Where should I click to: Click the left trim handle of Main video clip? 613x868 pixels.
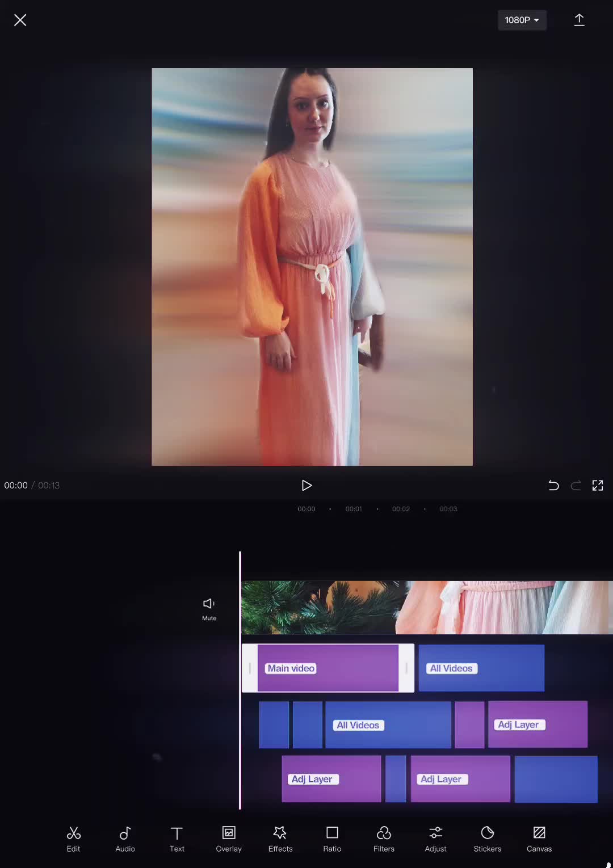(250, 668)
